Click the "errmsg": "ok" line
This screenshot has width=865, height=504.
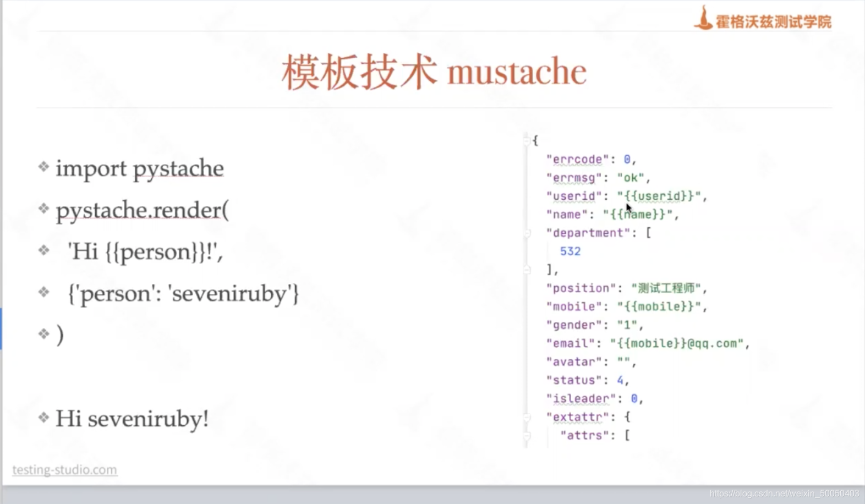pyautogui.click(x=598, y=178)
